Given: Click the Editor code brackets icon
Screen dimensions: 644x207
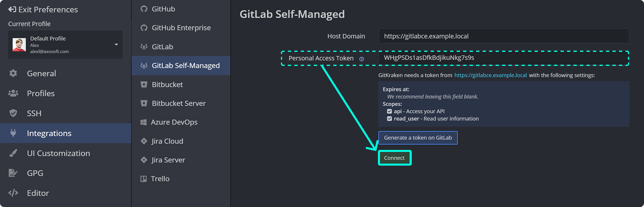Looking at the screenshot, I should [13, 193].
